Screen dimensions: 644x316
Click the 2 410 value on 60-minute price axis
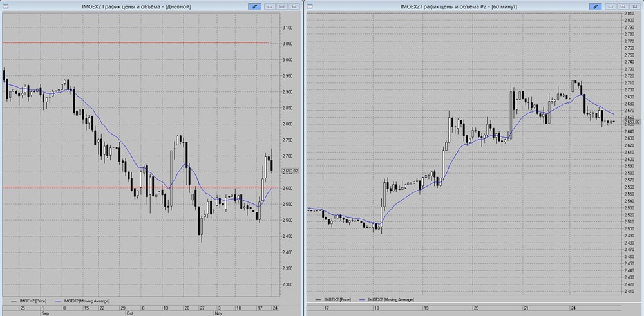[x=629, y=292]
